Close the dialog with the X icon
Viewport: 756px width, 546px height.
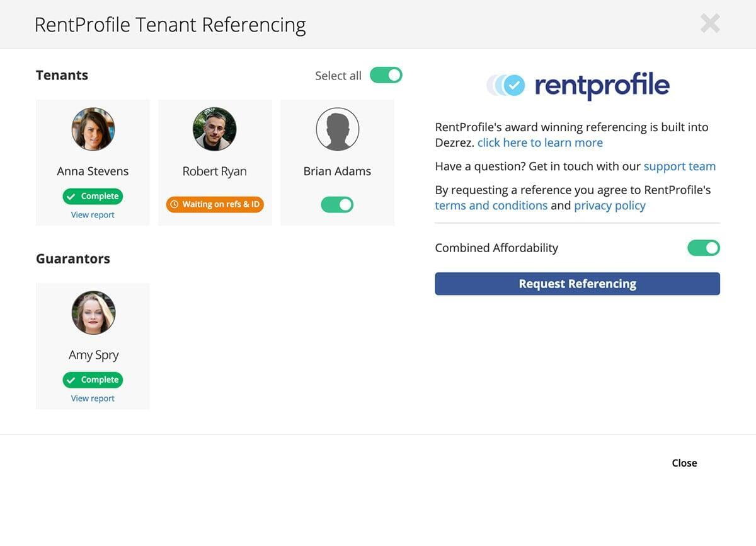point(710,23)
